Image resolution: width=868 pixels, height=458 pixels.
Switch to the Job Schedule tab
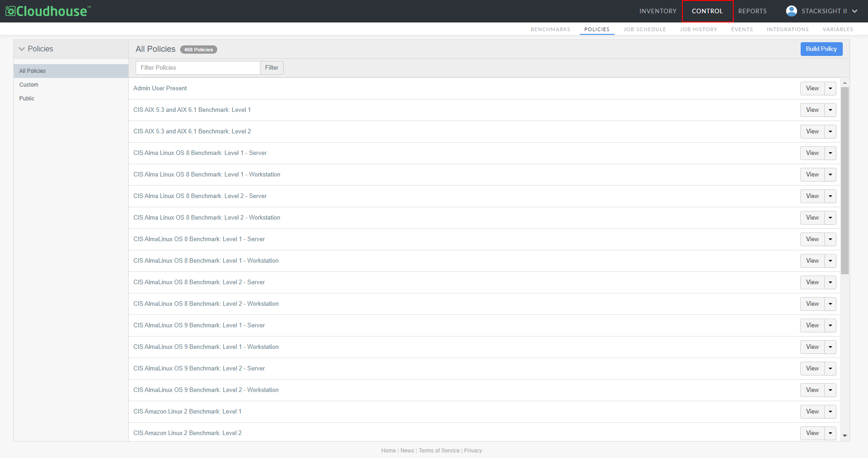pyautogui.click(x=644, y=29)
